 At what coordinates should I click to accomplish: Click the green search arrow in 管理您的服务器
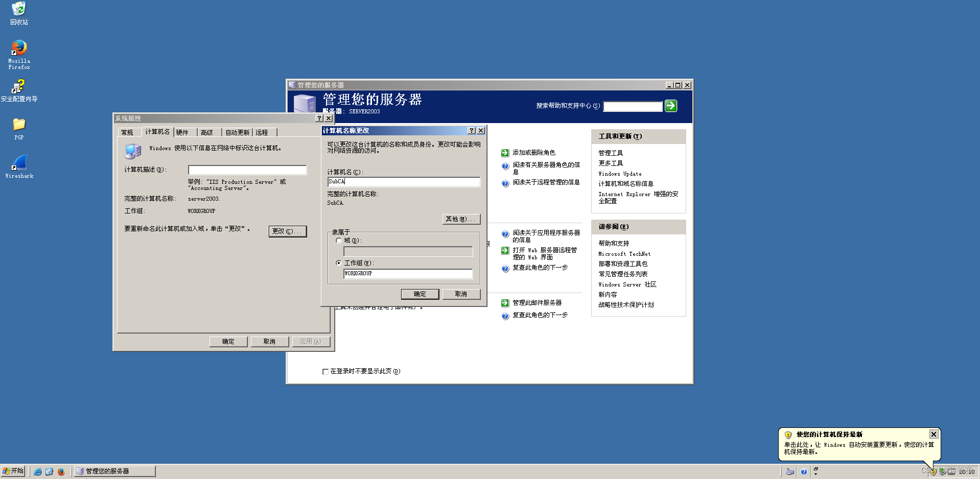[671, 106]
